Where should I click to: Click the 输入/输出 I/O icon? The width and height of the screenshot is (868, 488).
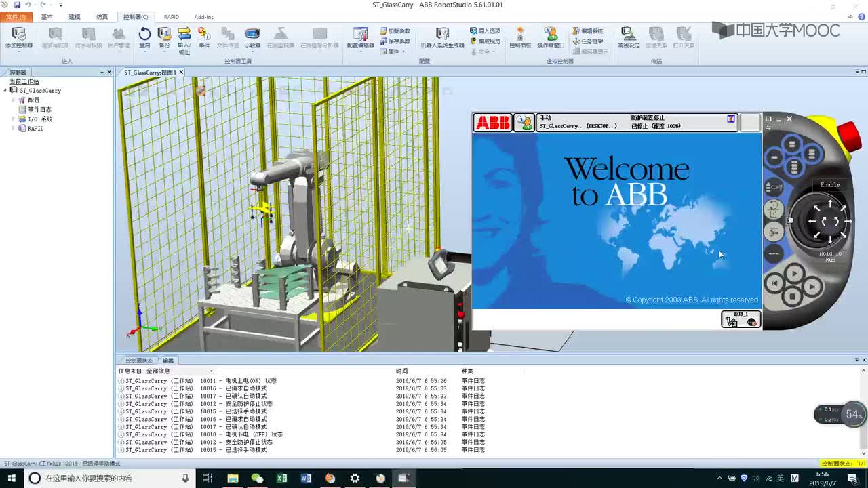click(x=184, y=41)
